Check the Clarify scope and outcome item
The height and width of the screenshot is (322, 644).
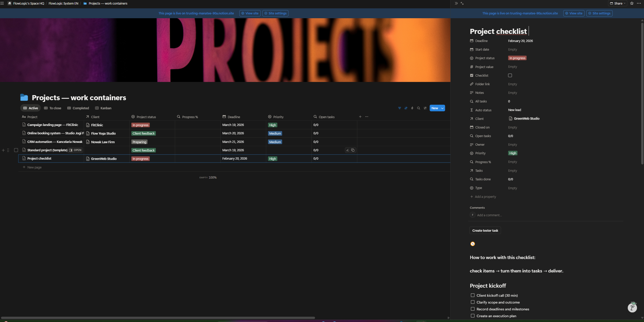click(472, 302)
